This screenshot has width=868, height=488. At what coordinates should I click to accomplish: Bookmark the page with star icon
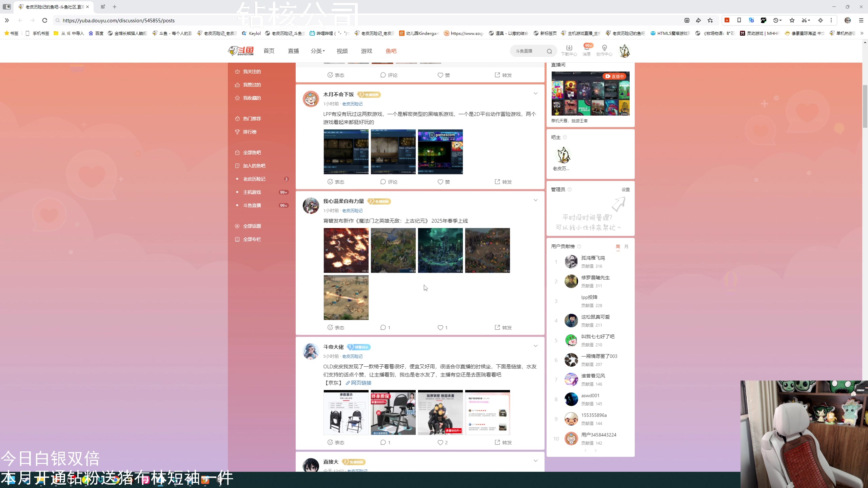coord(710,20)
